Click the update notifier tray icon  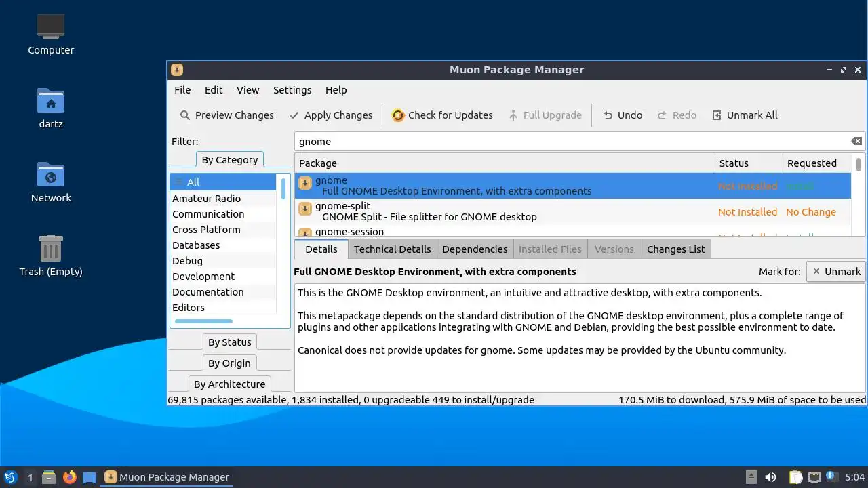point(831,476)
